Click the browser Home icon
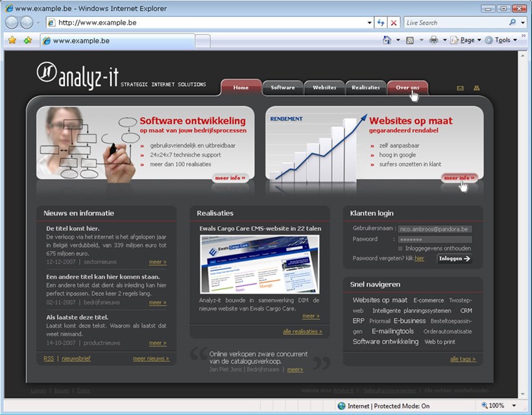Image resolution: width=532 pixels, height=415 pixels. (387, 40)
